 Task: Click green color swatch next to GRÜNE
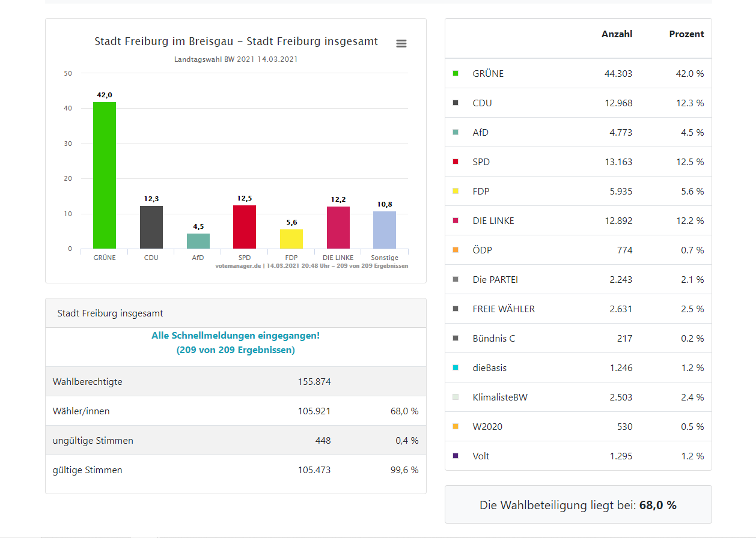click(456, 73)
